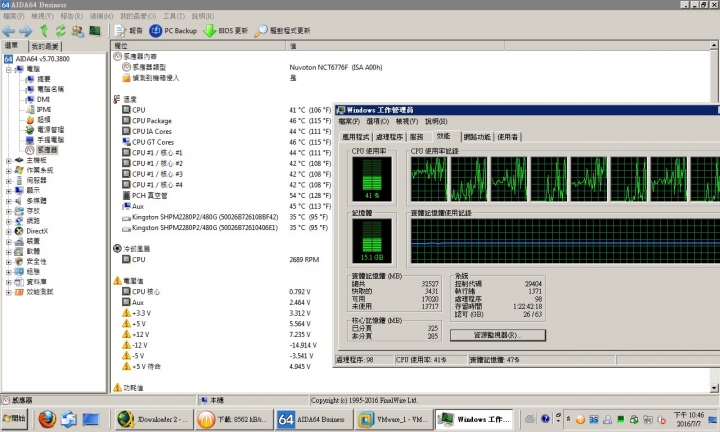The height and width of the screenshot is (432, 720).
Task: Click the 值 value column header
Action: point(395,46)
